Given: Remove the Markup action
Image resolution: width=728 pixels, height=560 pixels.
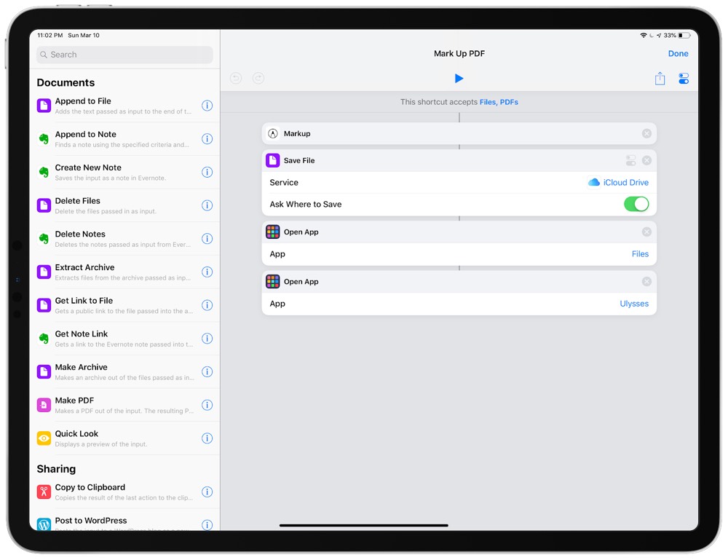Looking at the screenshot, I should (646, 134).
